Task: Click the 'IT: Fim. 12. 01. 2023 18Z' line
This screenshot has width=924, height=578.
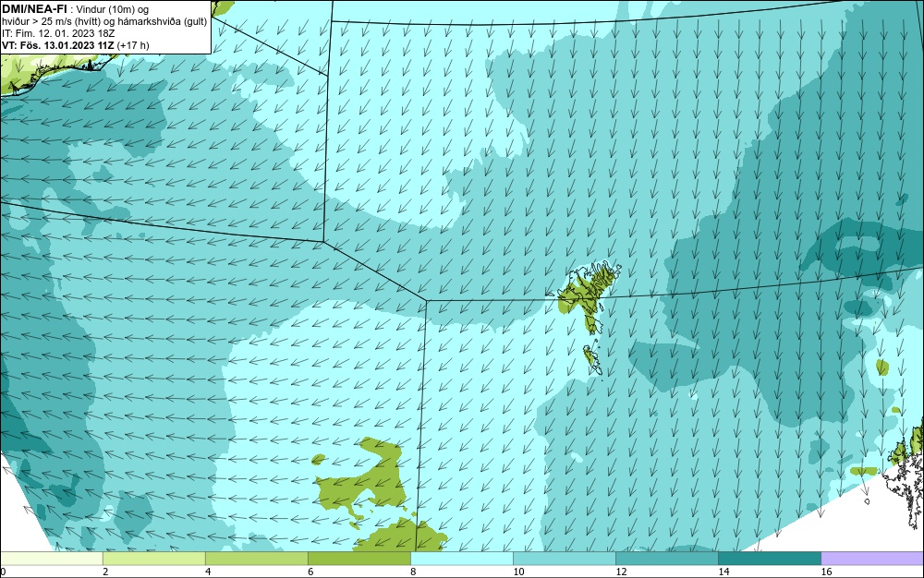Action: coord(57,33)
